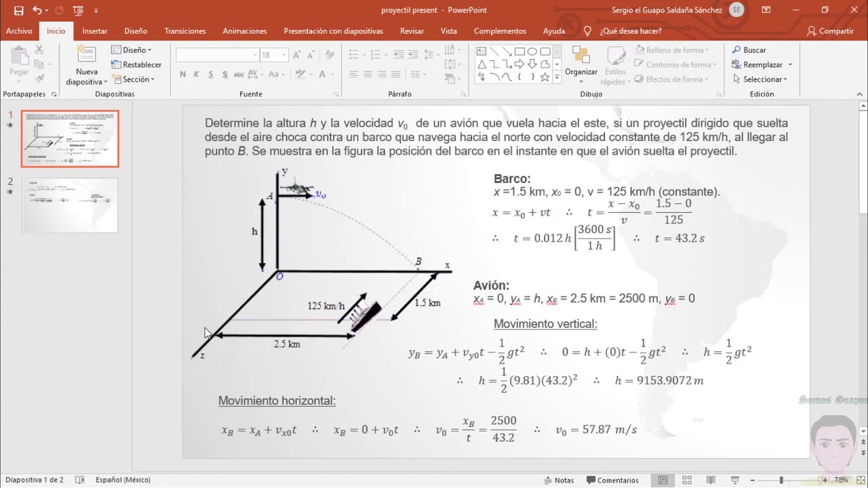Screen dimensions: 868x488
Task: Open the Transiciones tab
Action: pos(185,31)
